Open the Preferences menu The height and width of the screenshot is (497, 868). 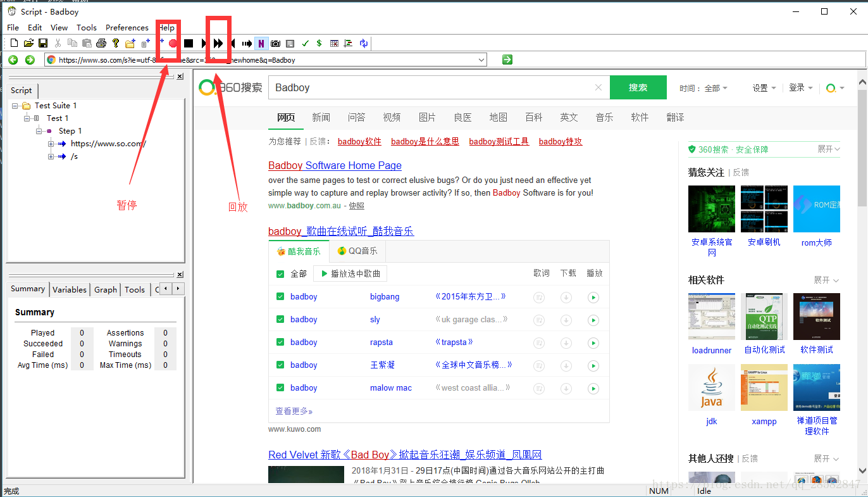click(x=127, y=27)
